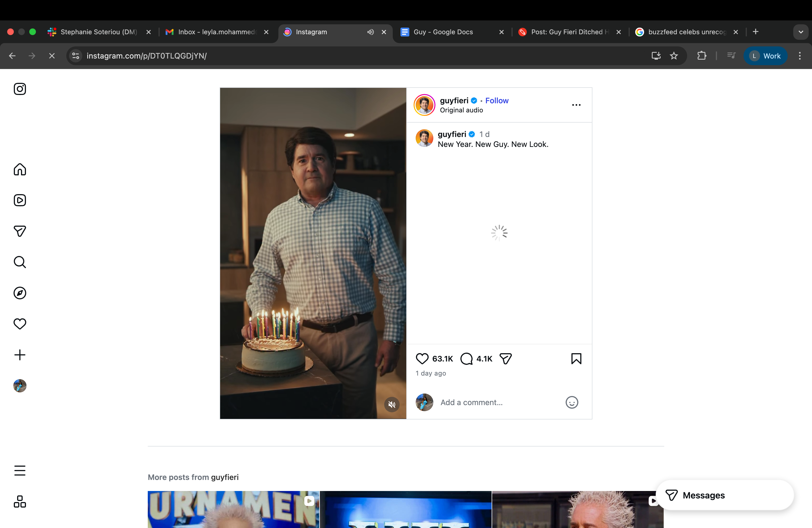Screen dimensions: 812x528
Task: Click your avatar beside comment field
Action: [x=425, y=402]
